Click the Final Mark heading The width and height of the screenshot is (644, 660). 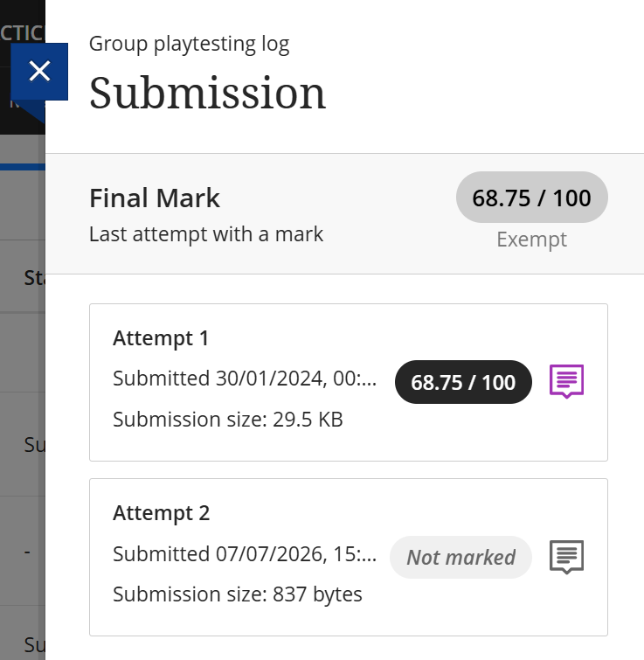[155, 198]
